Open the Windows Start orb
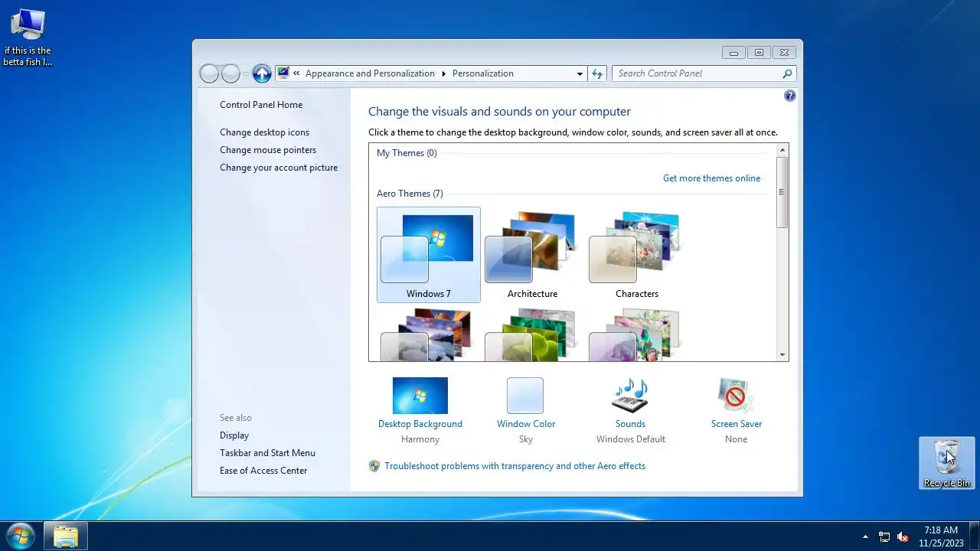 coord(20,536)
